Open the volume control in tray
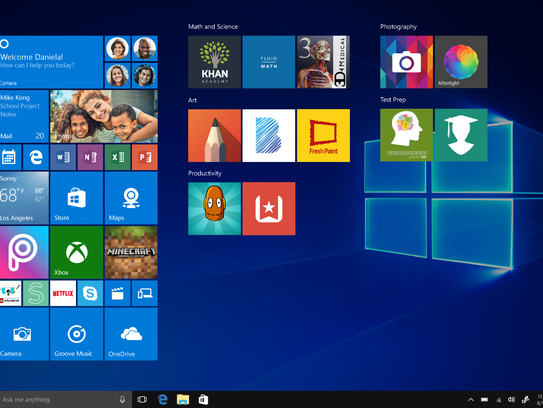This screenshot has height=408, width=543. click(511, 400)
